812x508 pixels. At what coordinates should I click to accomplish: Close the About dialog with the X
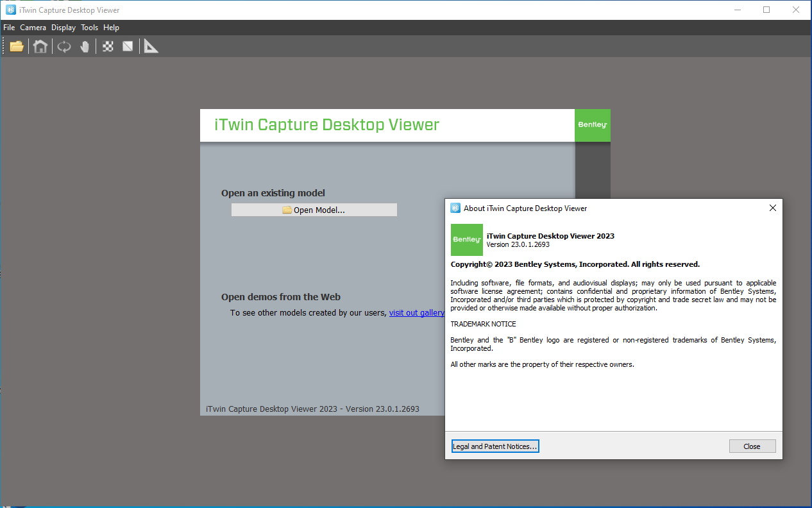click(773, 208)
